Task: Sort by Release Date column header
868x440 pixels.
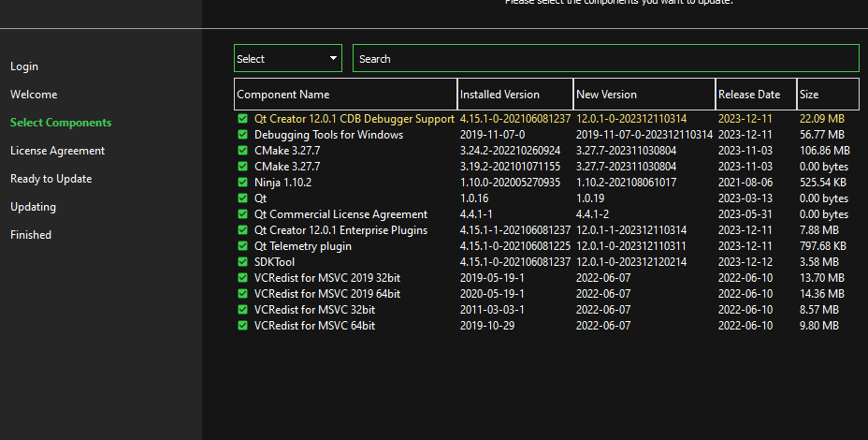Action: click(756, 95)
